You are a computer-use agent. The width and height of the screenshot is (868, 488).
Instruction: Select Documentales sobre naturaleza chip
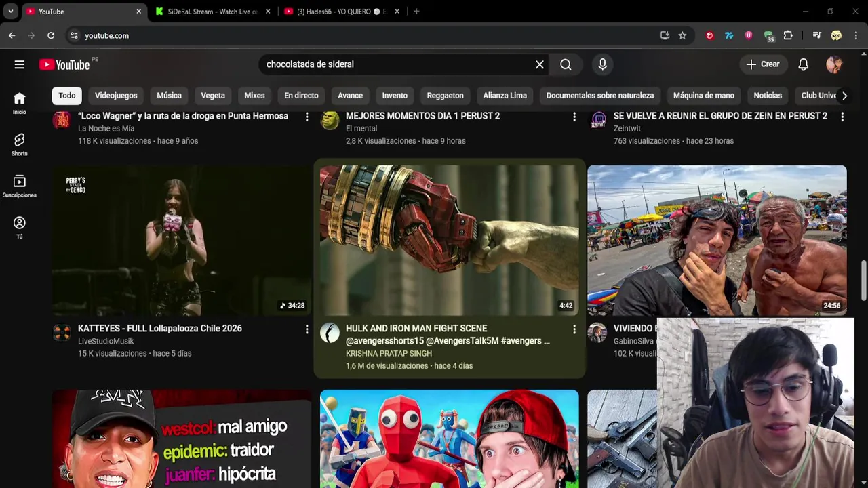tap(600, 96)
